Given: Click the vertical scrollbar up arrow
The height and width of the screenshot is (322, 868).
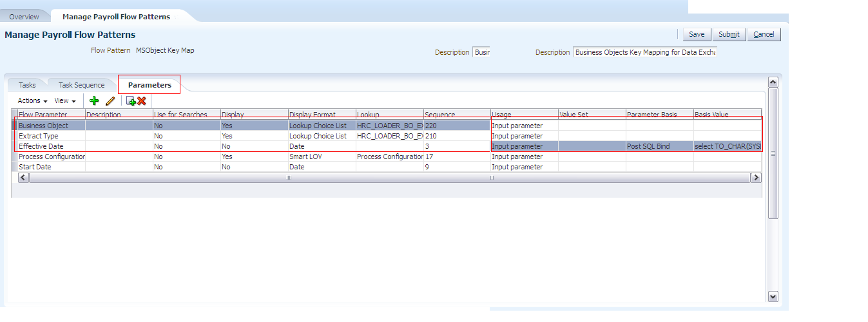Looking at the screenshot, I should tap(773, 82).
